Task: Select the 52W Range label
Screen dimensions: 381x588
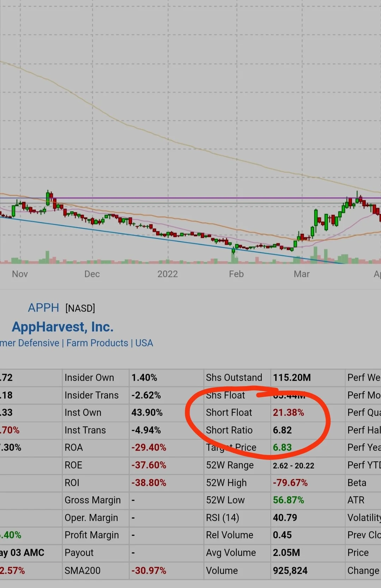Action: (230, 465)
